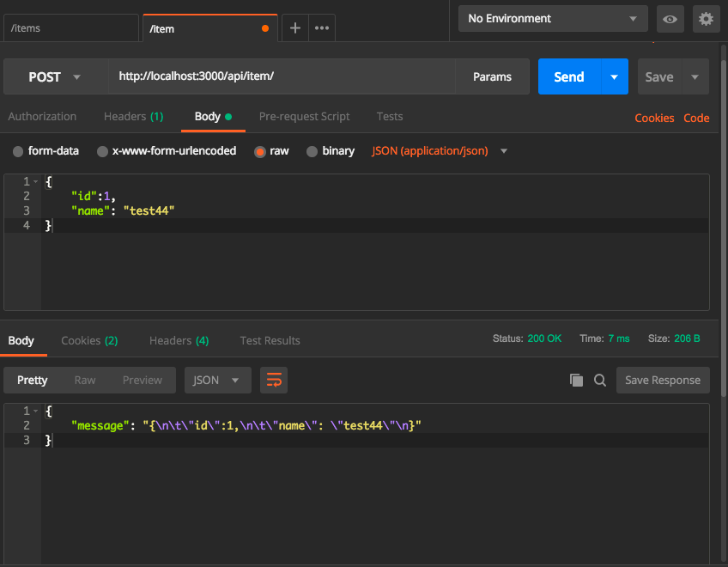Click the Params button

pyautogui.click(x=492, y=76)
